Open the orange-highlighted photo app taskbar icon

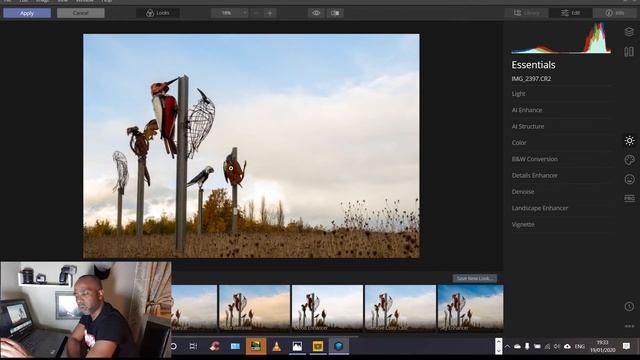pos(256,346)
